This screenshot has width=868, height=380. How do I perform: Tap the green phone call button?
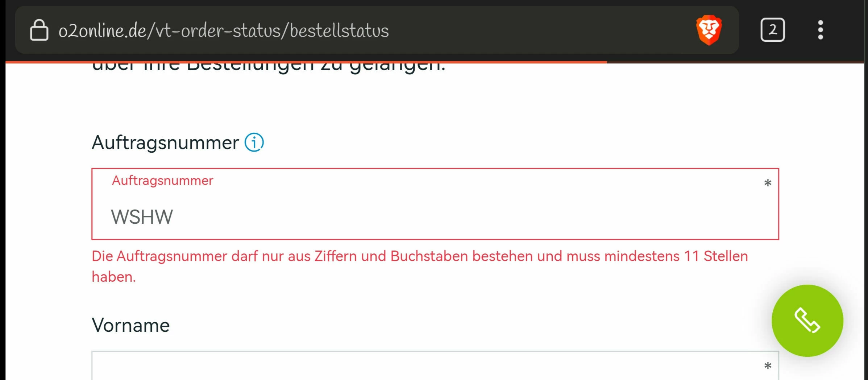(x=807, y=321)
